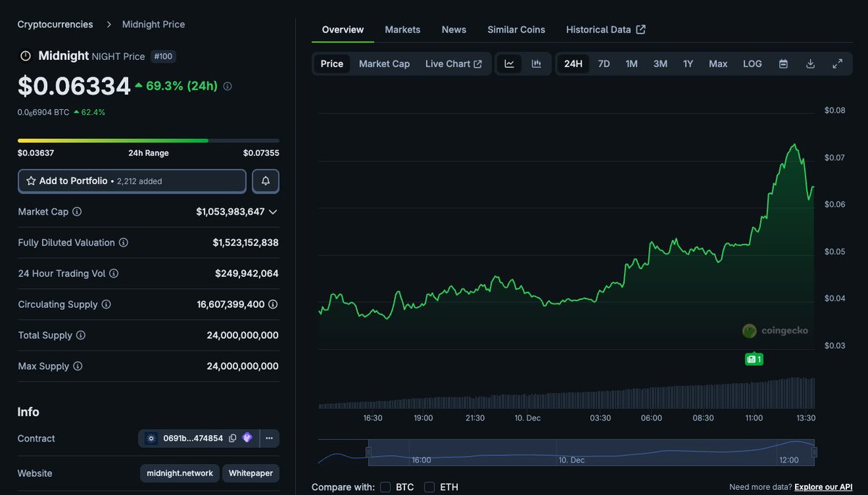Open the Whitepaper link
868x495 pixels.
coord(251,473)
